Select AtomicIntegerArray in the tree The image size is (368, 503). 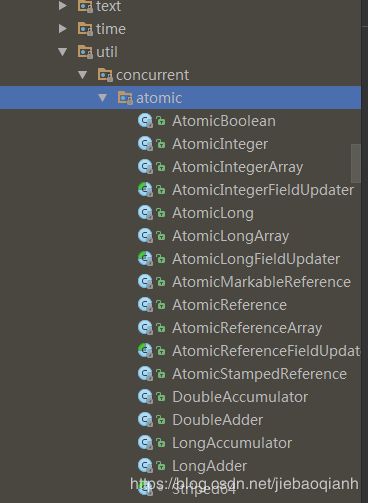click(x=238, y=167)
